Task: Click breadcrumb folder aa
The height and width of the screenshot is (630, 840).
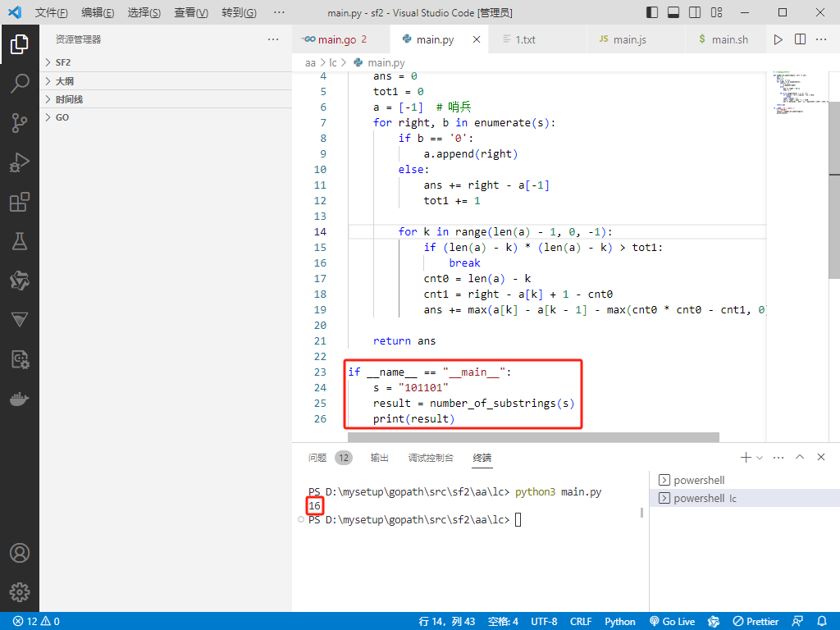Action: point(310,63)
